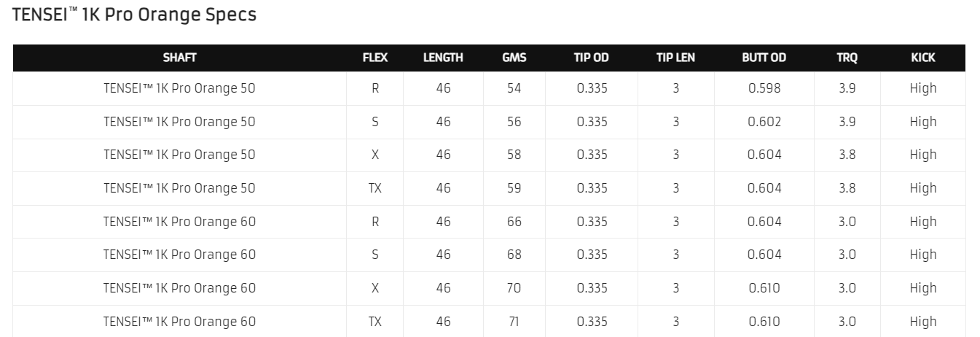Click the BUTT OD column header
The width and height of the screenshot is (980, 337).
764,58
